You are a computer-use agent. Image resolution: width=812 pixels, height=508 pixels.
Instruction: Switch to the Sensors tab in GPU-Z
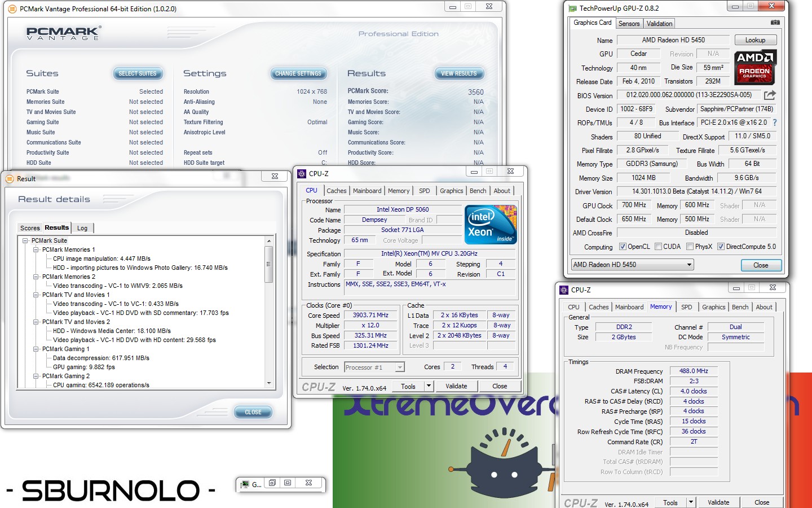pyautogui.click(x=629, y=24)
